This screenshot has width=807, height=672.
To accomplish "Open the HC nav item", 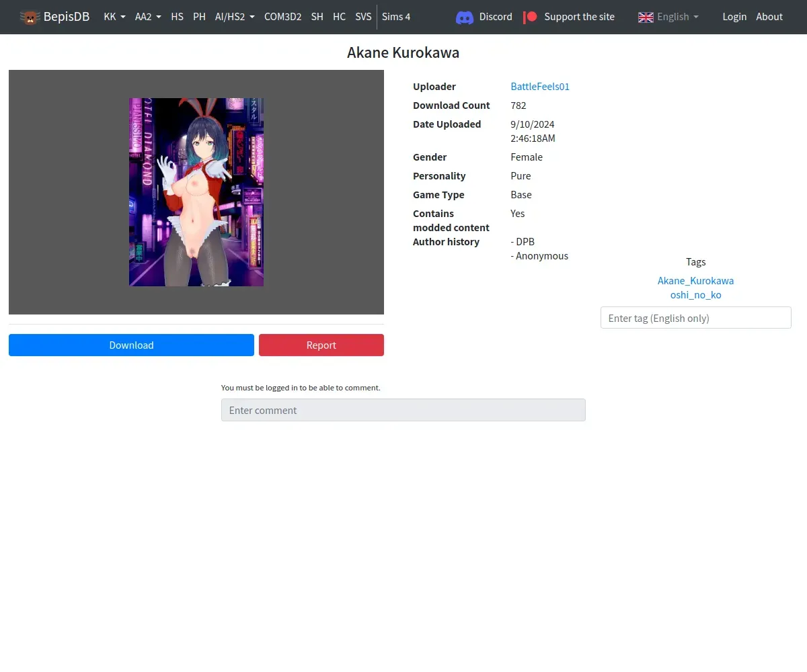I will tap(339, 17).
